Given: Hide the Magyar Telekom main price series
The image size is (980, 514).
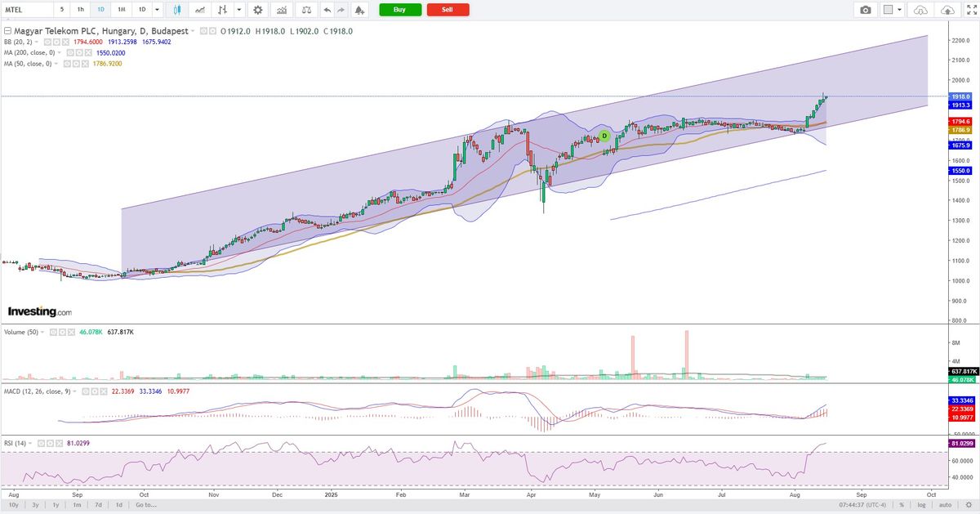Looking at the screenshot, I should point(202,31).
